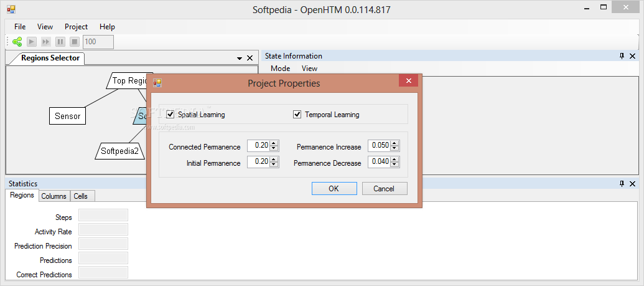Click the Permanence Decrease value field
Screen dimensions: 644x286
(x=380, y=162)
